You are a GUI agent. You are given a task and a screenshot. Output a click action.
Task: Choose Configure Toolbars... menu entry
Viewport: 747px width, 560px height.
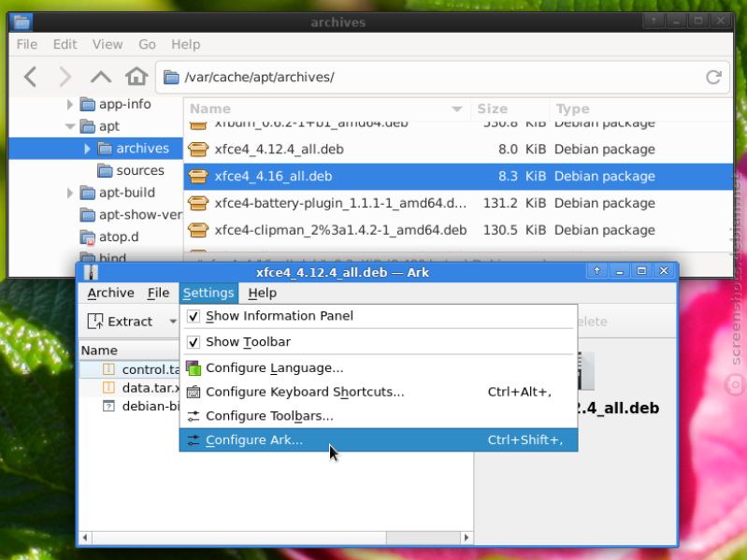[379, 416]
